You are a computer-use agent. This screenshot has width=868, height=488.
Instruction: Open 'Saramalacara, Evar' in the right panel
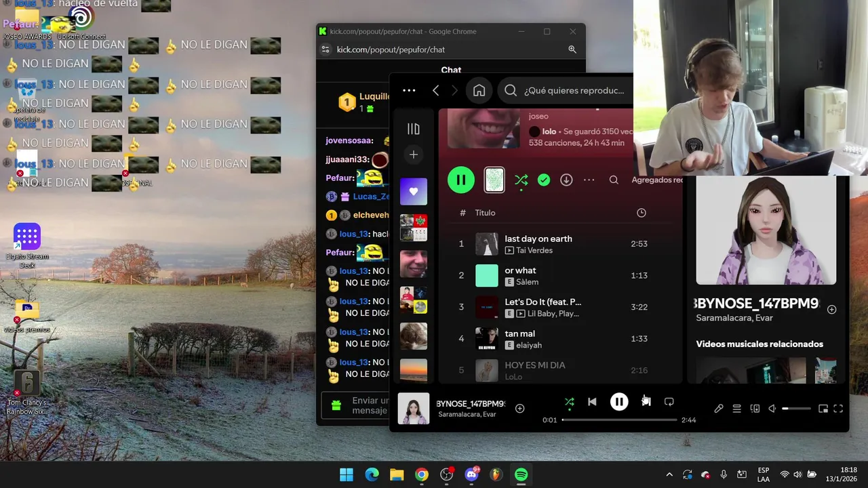pos(734,318)
